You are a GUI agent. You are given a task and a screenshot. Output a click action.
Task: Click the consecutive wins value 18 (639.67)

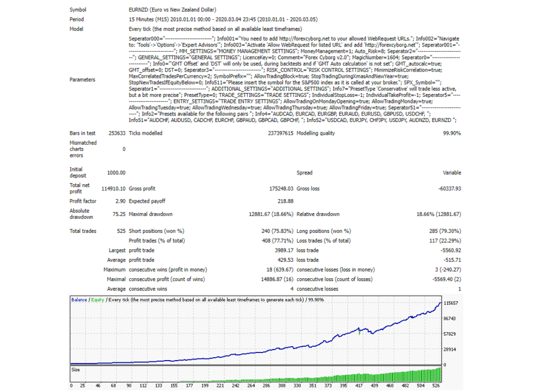tap(280, 269)
